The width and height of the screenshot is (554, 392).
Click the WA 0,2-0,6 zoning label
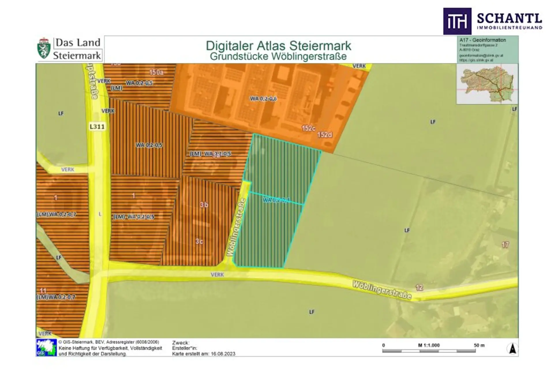click(x=263, y=99)
